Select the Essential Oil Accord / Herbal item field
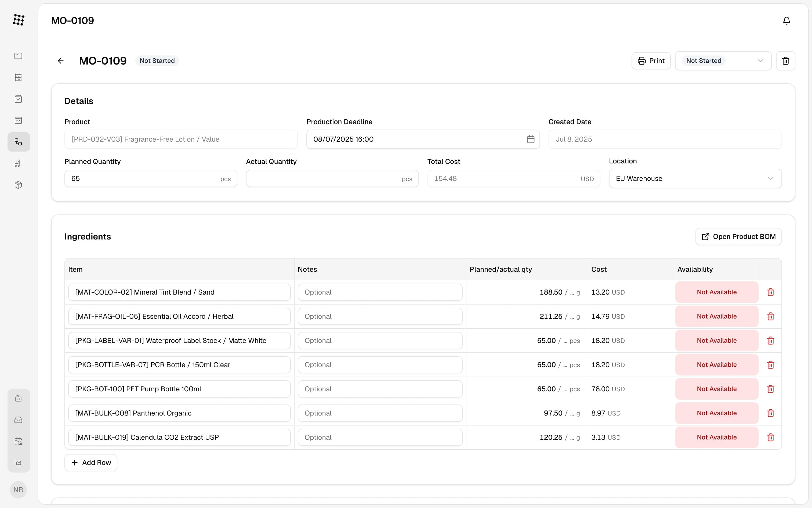The height and width of the screenshot is (508, 812). [x=179, y=317]
